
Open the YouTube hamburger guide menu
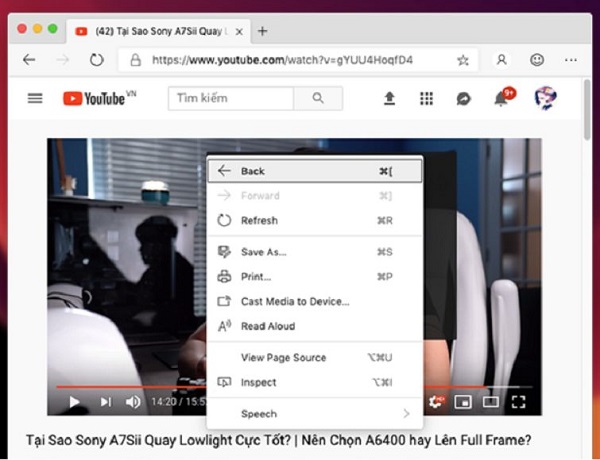click(x=35, y=98)
